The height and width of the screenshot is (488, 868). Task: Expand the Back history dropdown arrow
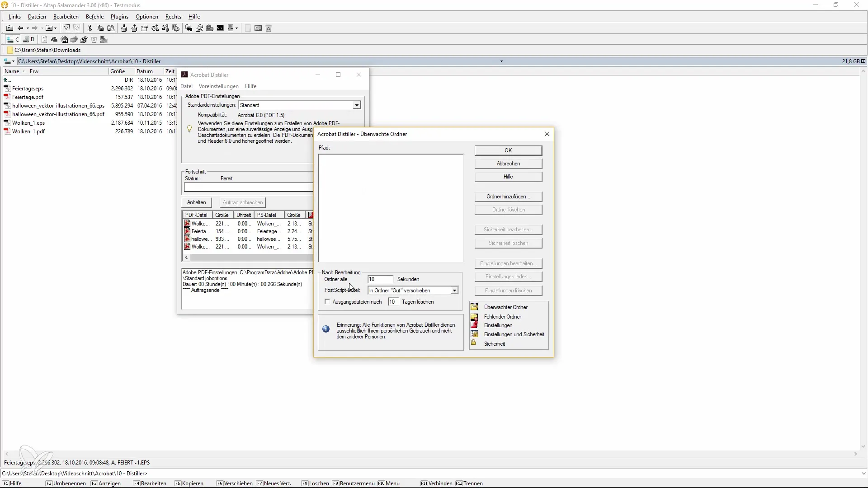(28, 28)
